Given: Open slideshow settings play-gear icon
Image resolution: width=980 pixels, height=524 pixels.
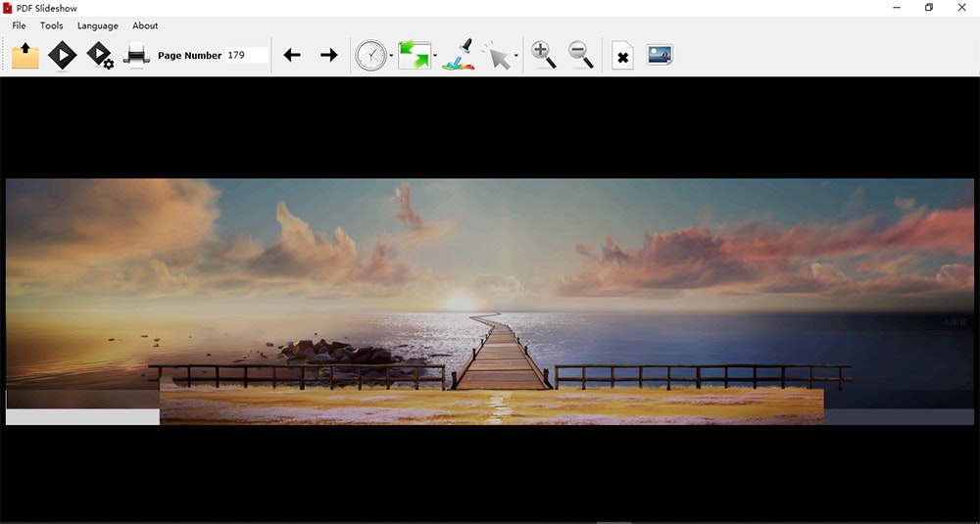Looking at the screenshot, I should [100, 55].
